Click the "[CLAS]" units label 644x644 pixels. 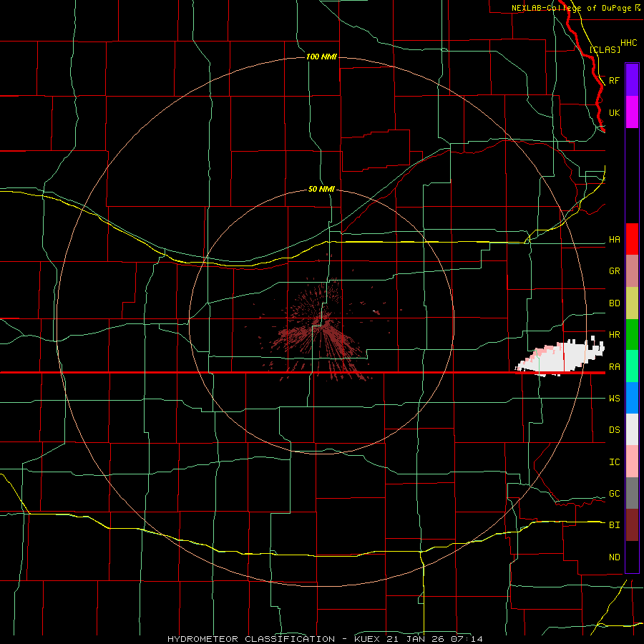[605, 50]
